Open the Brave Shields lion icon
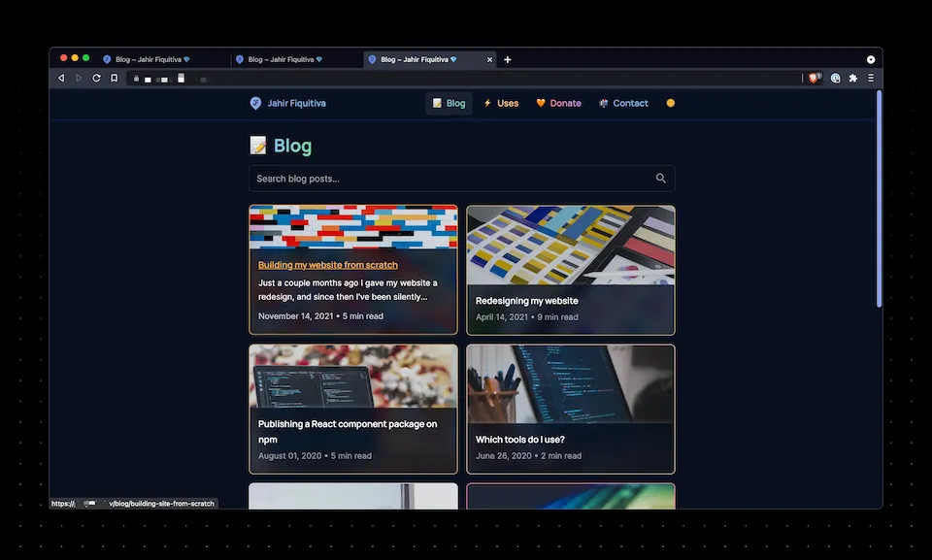932x560 pixels. tap(813, 78)
